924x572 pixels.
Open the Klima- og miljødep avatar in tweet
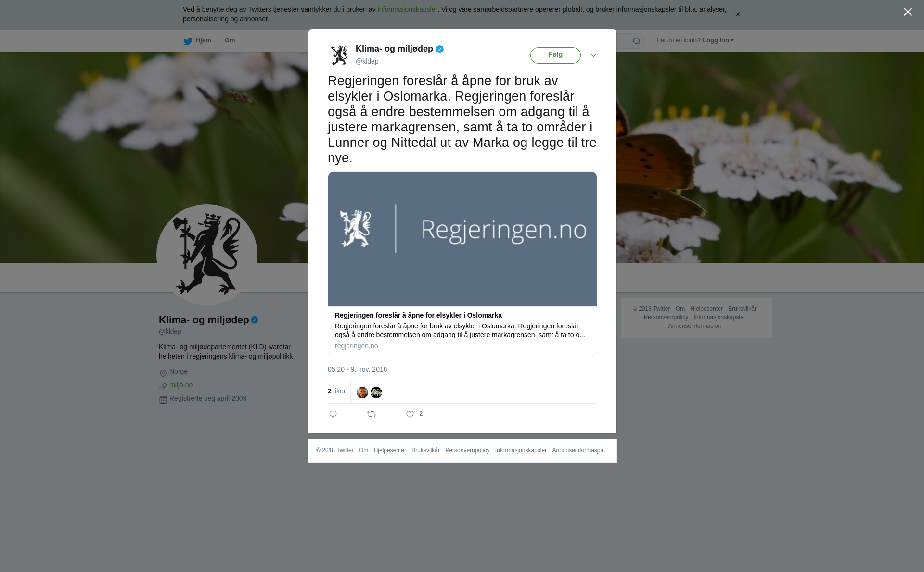tap(339, 55)
